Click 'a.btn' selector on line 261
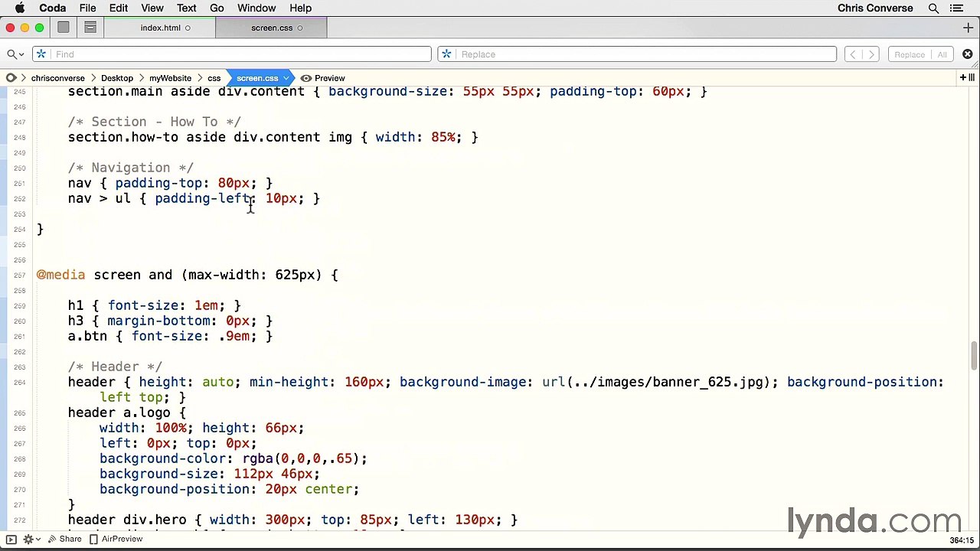Viewport: 980px width, 551px height. pos(87,336)
